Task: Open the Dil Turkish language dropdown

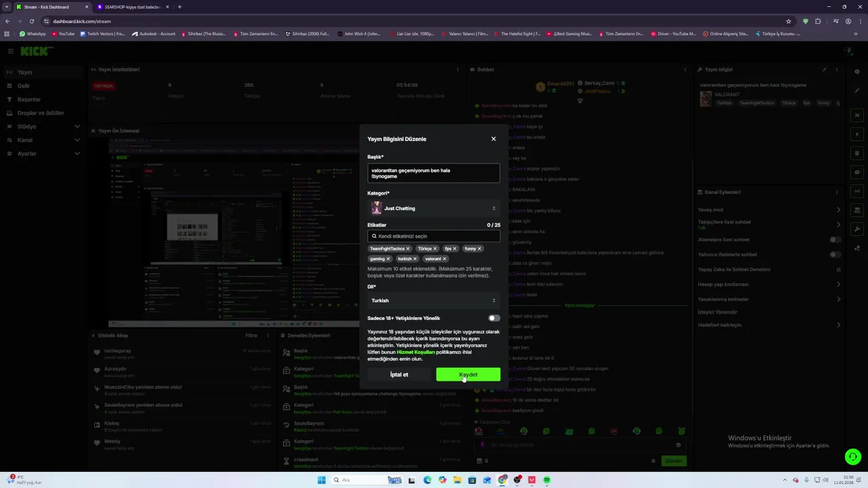Action: click(x=434, y=300)
